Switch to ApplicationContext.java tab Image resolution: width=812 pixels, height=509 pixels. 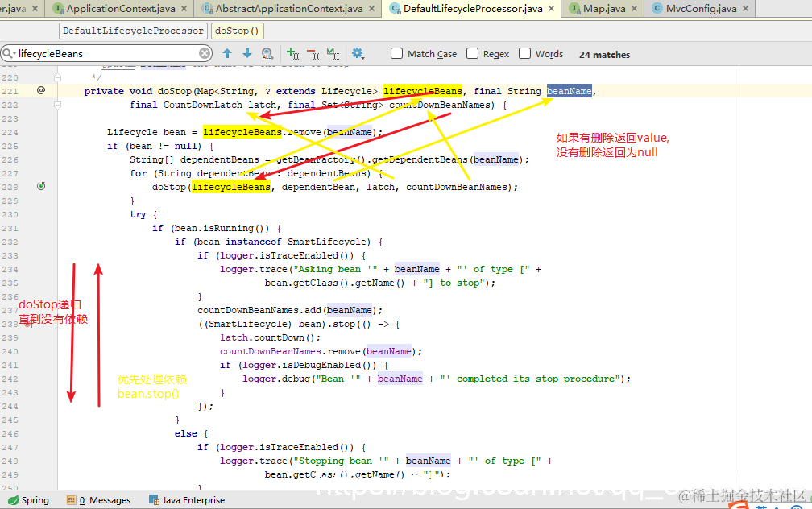[121, 9]
